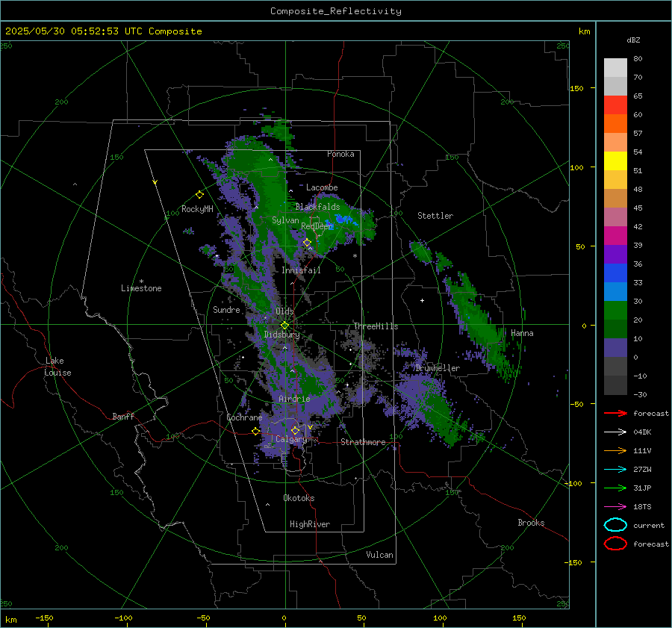Click the yellow diamond marker below Cochrane
This screenshot has height=628, width=672.
tap(256, 432)
